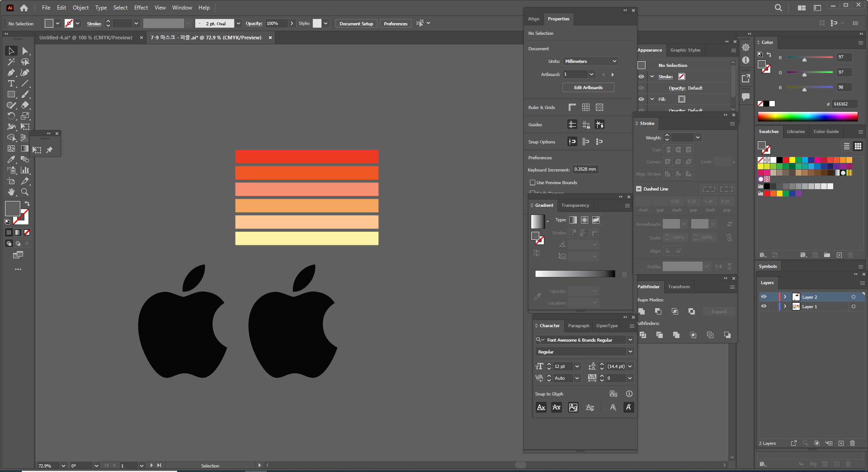Open stroke Weight dropdown in Stroke panel

(x=698, y=138)
